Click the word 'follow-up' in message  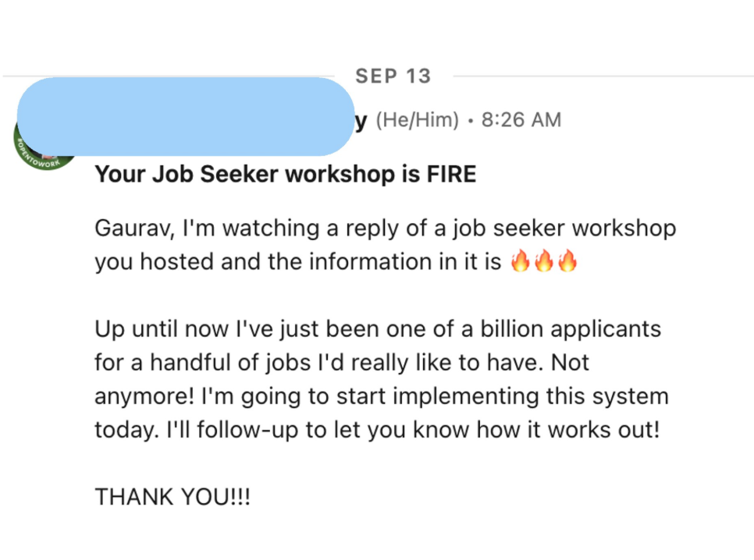tap(247, 430)
